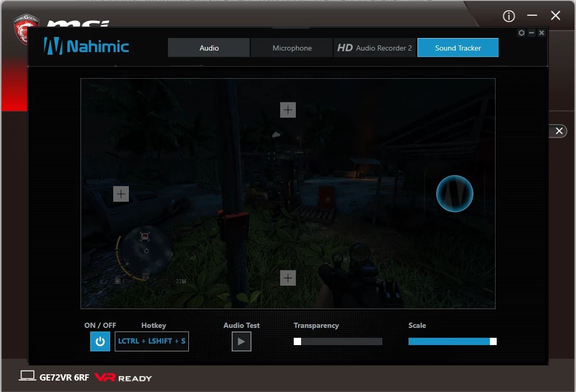The height and width of the screenshot is (392, 576).
Task: Click the Transparency slider handle
Action: click(x=297, y=342)
